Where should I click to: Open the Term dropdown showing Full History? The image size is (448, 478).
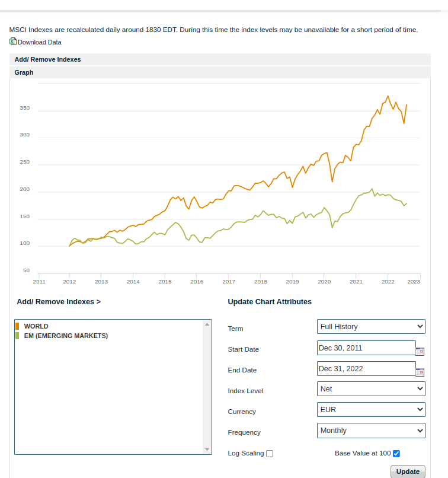pos(371,326)
